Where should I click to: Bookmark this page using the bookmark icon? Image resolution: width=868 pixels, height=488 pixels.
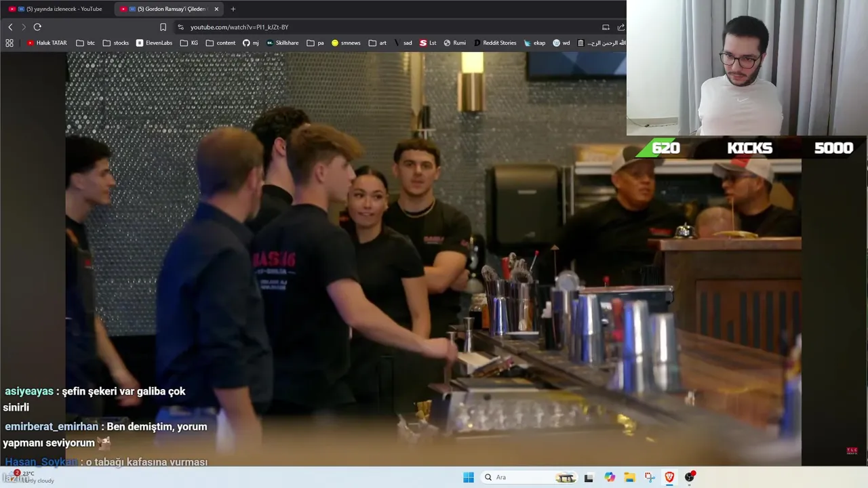163,27
